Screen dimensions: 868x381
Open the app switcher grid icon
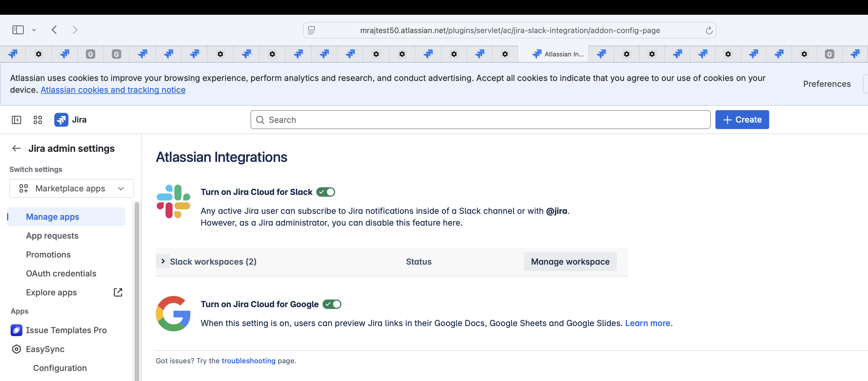point(38,120)
